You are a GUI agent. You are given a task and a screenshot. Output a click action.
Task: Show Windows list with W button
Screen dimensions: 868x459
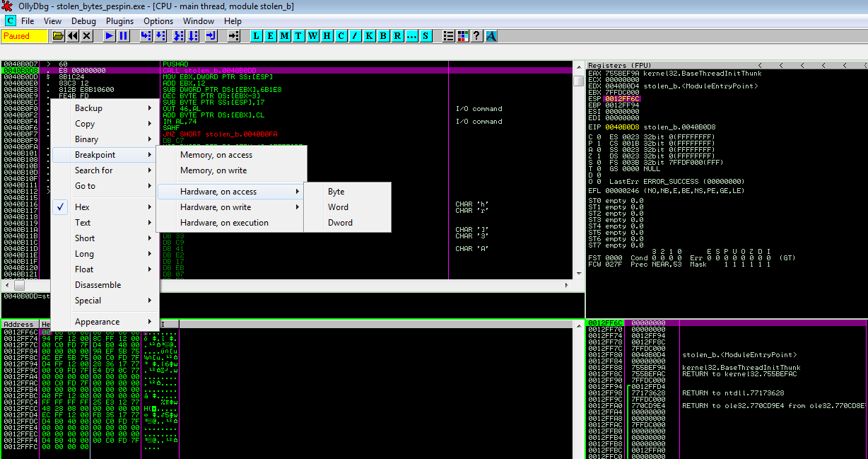tap(312, 35)
